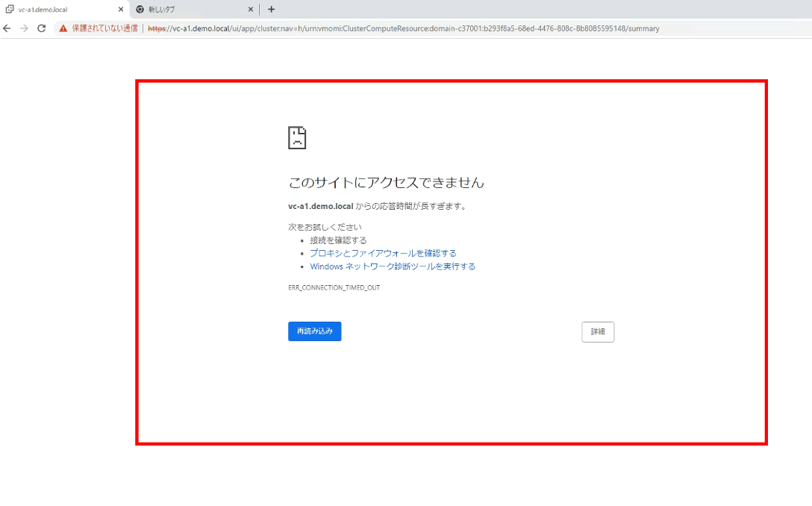Click the browser back arrow
Screen dimensions: 812x506
(7, 28)
